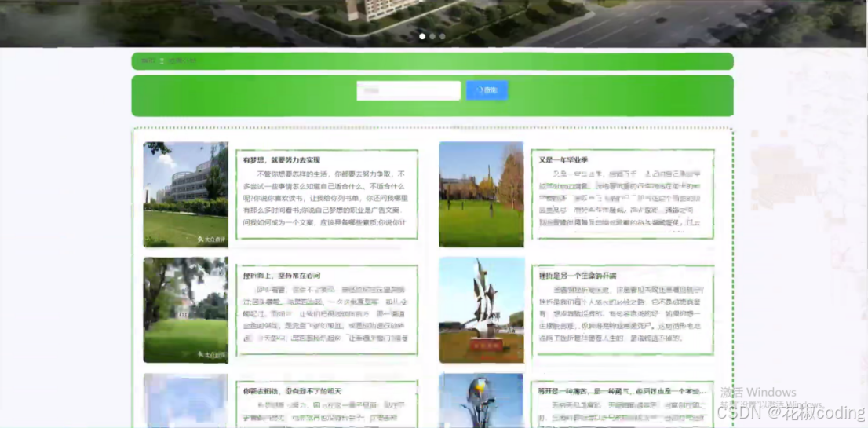The height and width of the screenshot is (428, 868).
Task: Click the blue 查询 search button
Action: tap(487, 90)
